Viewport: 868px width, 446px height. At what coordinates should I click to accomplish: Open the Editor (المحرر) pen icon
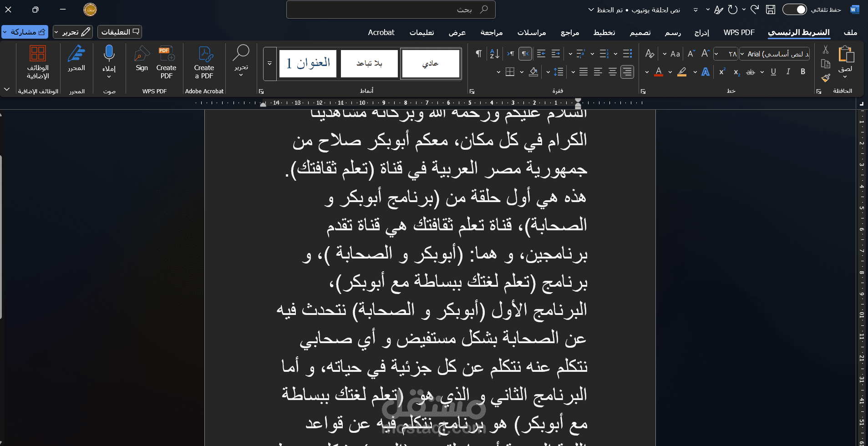(x=76, y=58)
